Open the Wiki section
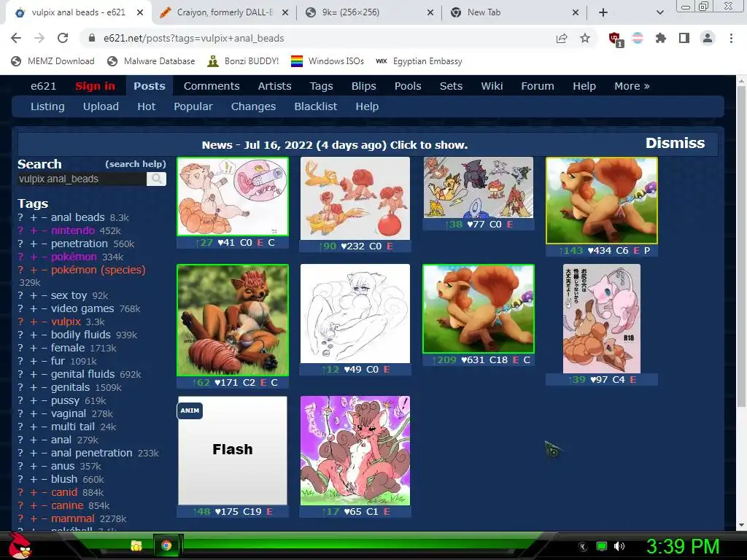This screenshot has width=747, height=560. (x=492, y=86)
